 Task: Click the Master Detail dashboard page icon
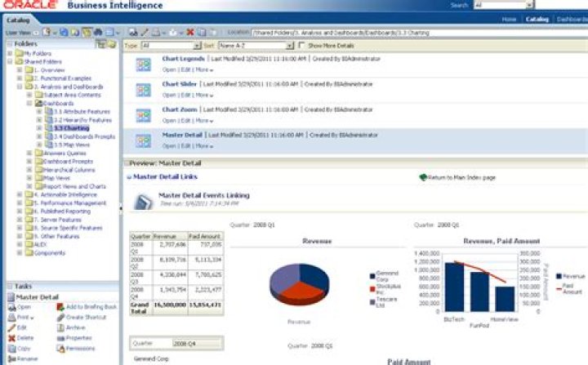pyautogui.click(x=143, y=140)
